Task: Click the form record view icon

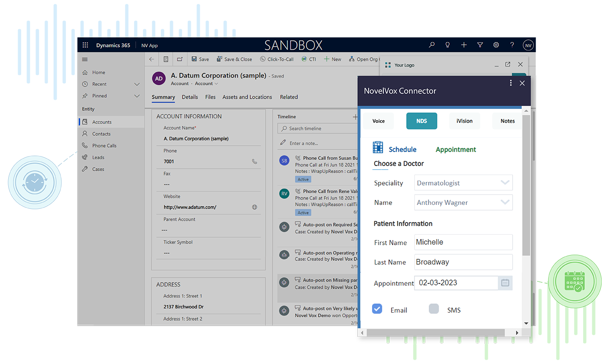Action: (166, 60)
